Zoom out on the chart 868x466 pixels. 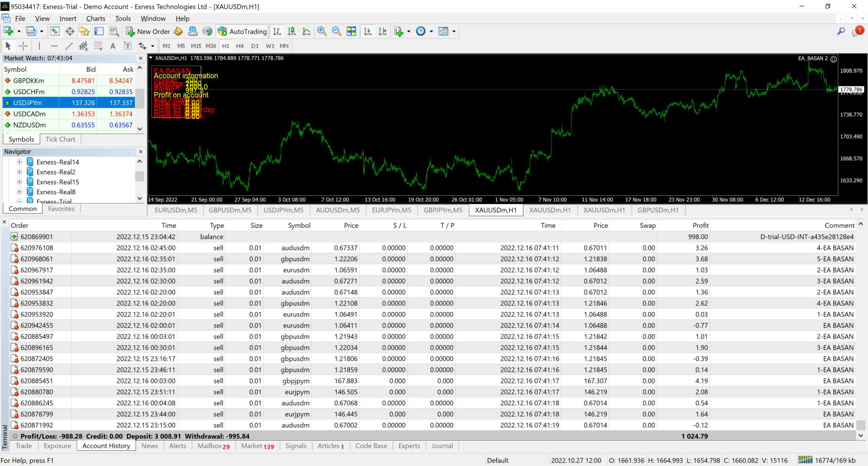(337, 31)
